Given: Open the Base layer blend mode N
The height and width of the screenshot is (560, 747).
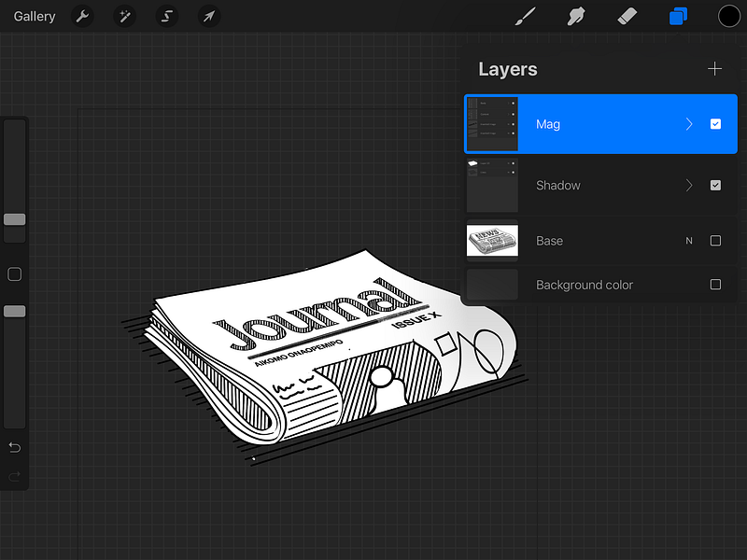Looking at the screenshot, I should coord(689,240).
